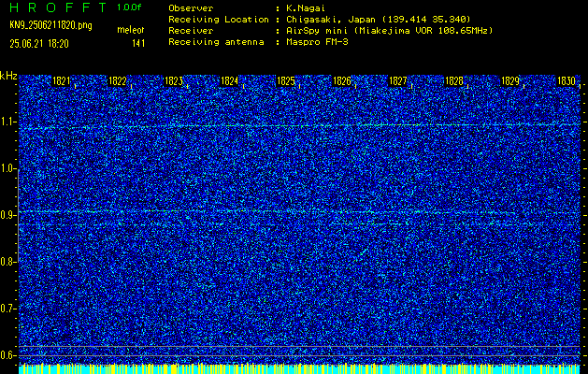Click the version text 1.0.0f
The width and height of the screenshot is (588, 374).
pos(129,7)
